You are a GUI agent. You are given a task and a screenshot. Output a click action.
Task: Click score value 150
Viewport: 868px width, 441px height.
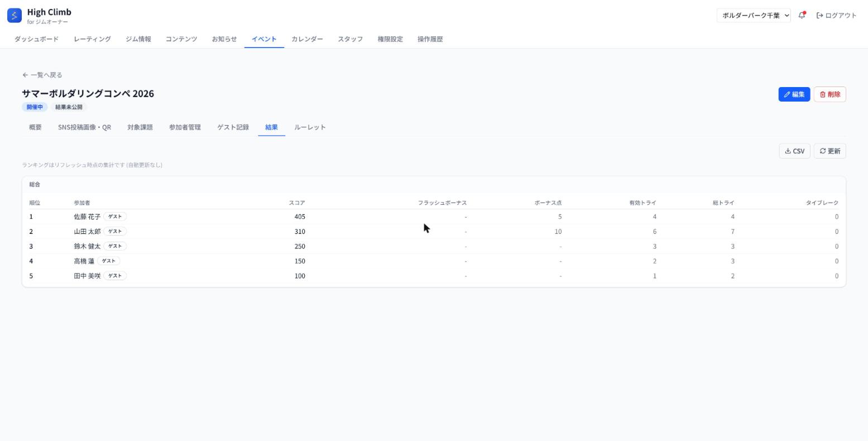pos(300,261)
